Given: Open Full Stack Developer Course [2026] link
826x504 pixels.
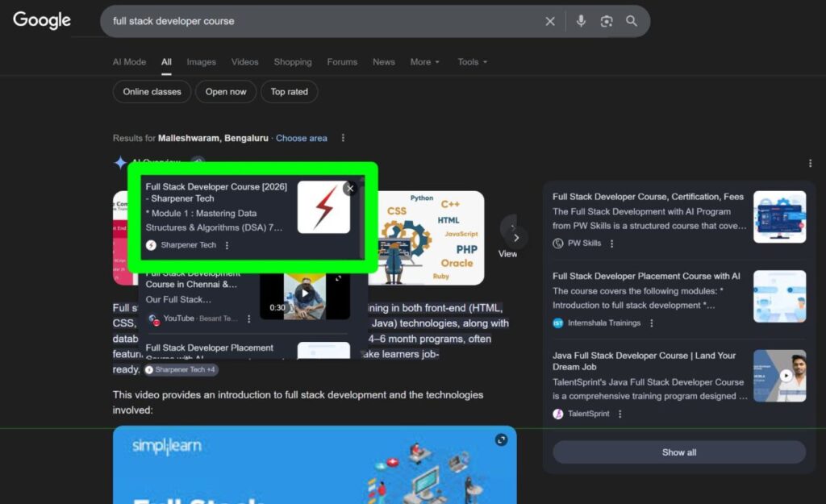Looking at the screenshot, I should click(216, 192).
